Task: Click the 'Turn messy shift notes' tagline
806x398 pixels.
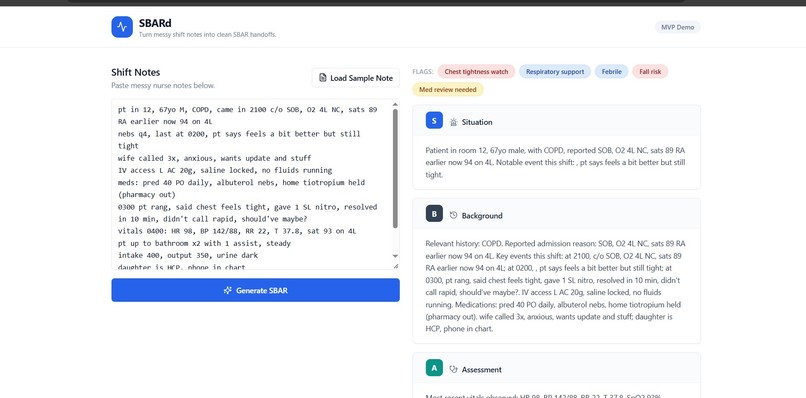Action: click(x=208, y=34)
